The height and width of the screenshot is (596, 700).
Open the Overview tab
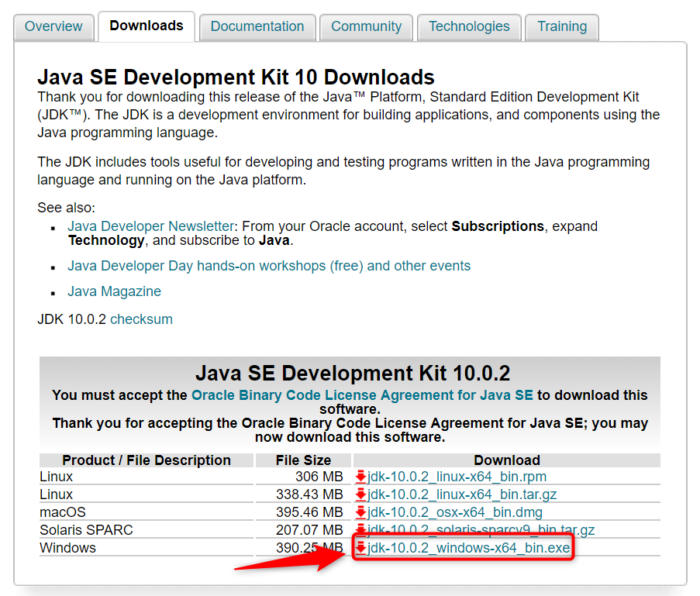[x=54, y=27]
